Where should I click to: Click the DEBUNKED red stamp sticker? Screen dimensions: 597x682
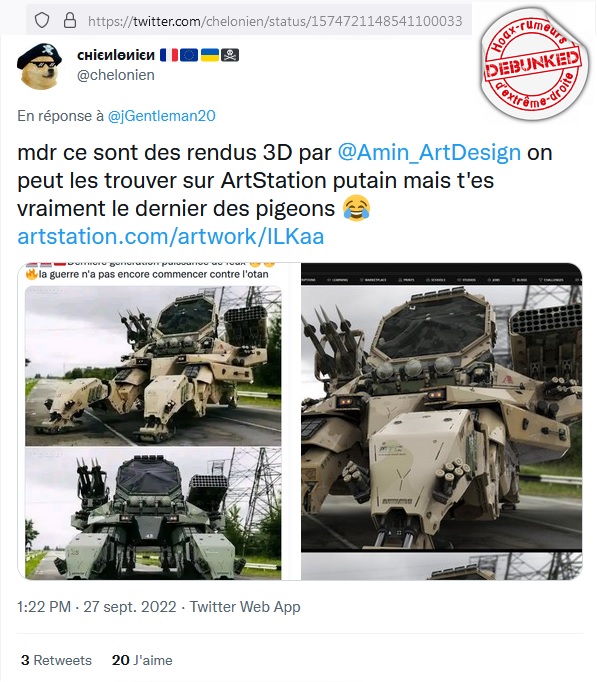click(x=534, y=63)
